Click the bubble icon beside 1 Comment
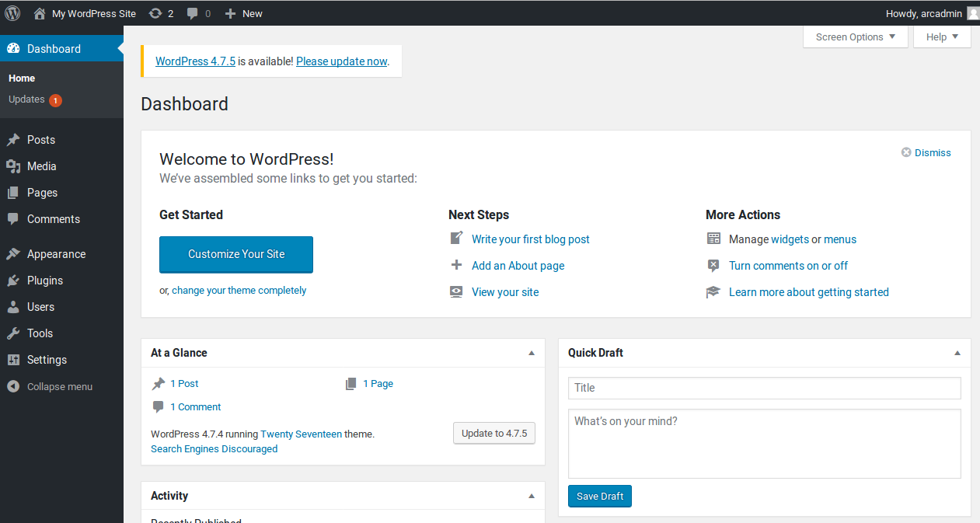This screenshot has height=523, width=980. pyautogui.click(x=159, y=406)
